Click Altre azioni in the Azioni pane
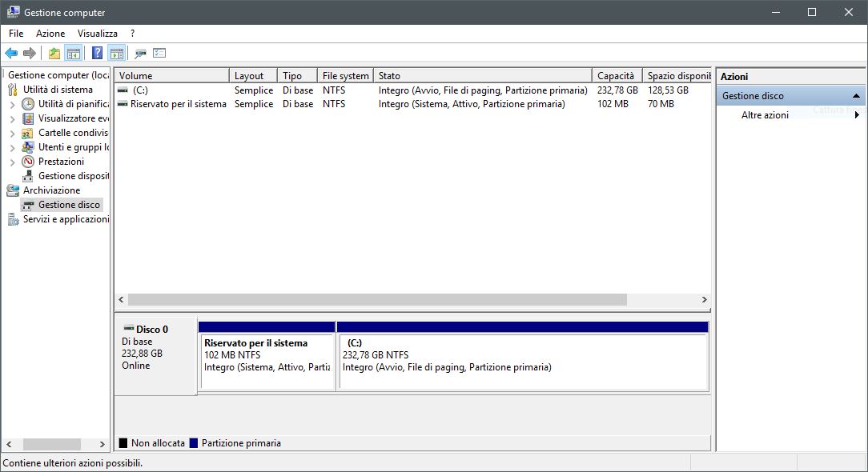Screen dimensions: 868x472 (x=765, y=114)
